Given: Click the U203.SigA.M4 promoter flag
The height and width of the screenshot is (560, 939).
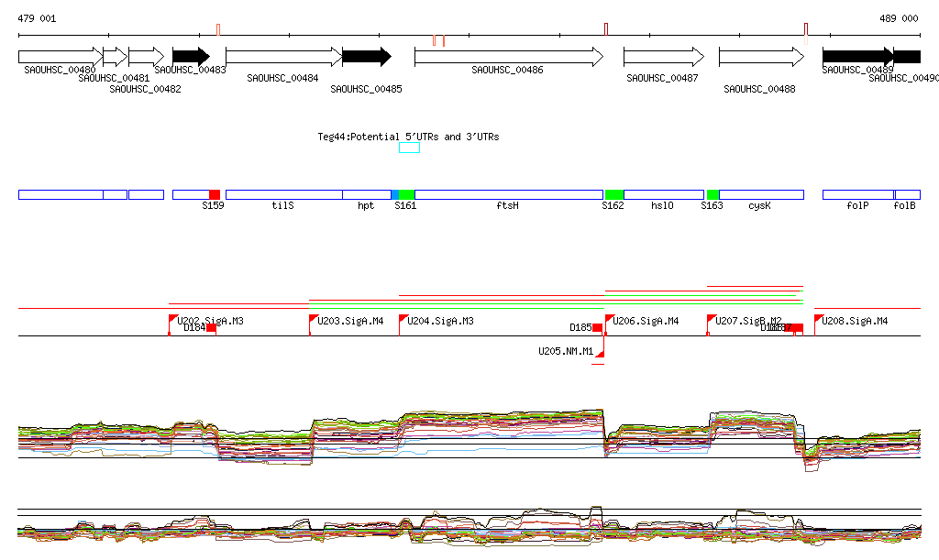Looking at the screenshot, I should click(314, 320).
